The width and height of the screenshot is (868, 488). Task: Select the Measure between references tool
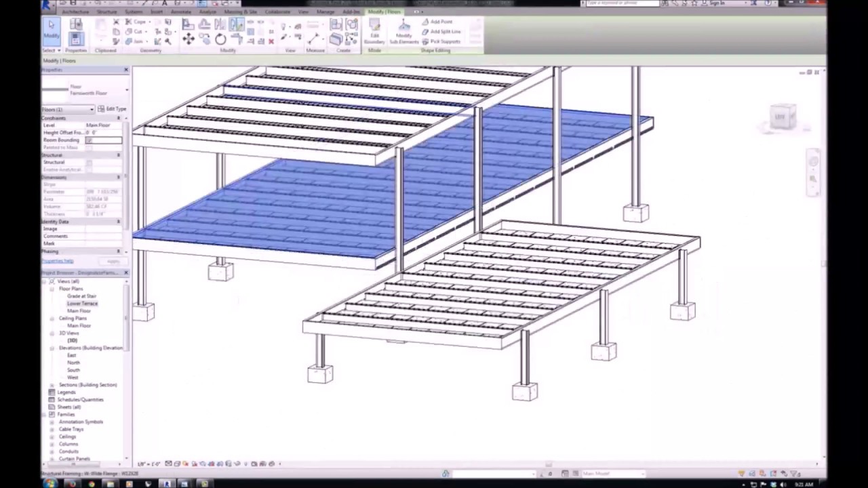(315, 38)
